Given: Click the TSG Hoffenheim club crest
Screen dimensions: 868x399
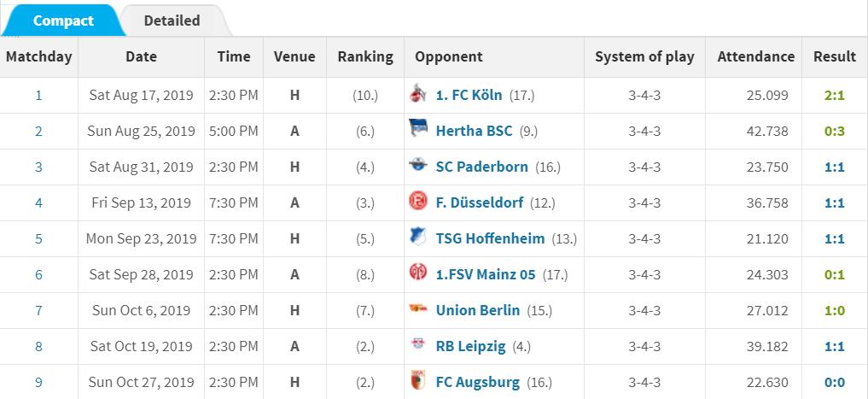Looking at the screenshot, I should pos(418,238).
